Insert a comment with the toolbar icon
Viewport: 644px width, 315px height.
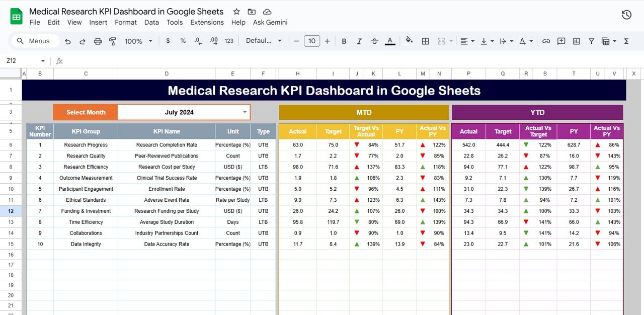pos(561,41)
